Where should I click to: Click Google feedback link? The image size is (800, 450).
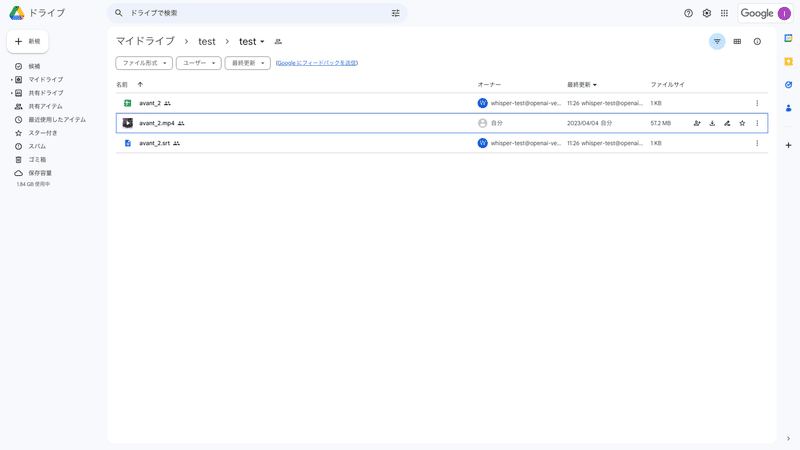click(316, 63)
